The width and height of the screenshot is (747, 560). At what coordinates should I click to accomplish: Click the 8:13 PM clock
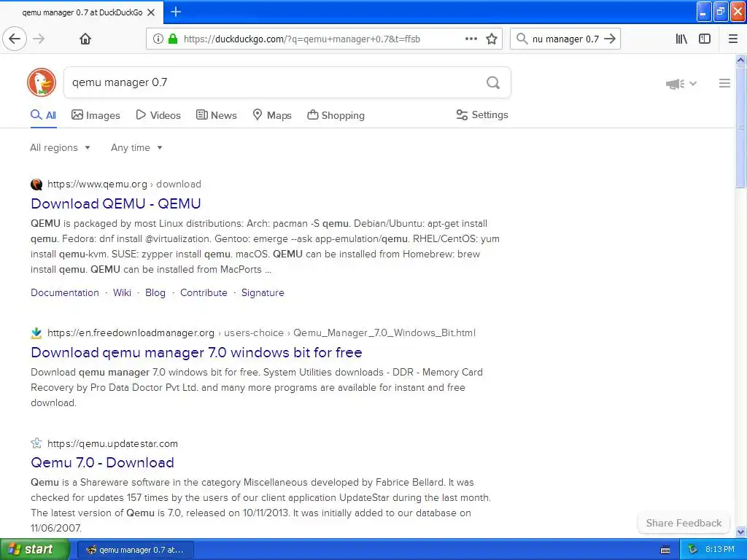(x=720, y=550)
